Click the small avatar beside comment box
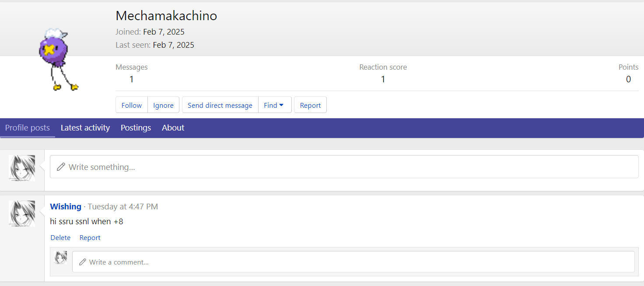The image size is (644, 286). point(60,258)
